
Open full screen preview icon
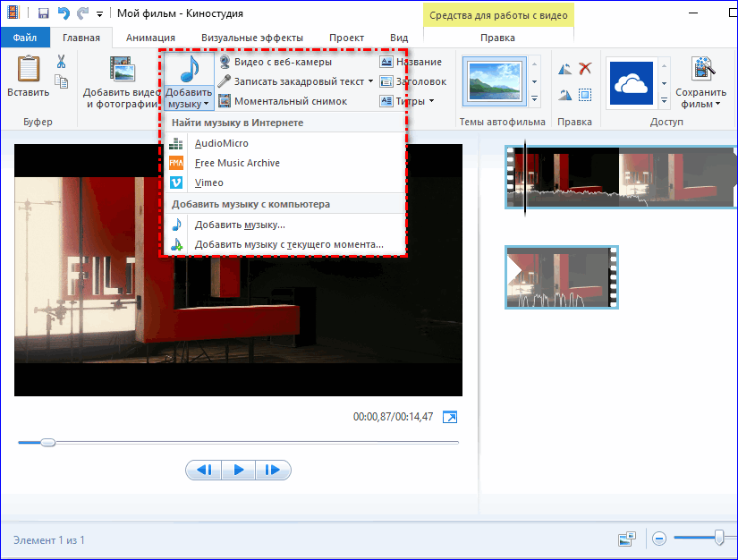451,418
